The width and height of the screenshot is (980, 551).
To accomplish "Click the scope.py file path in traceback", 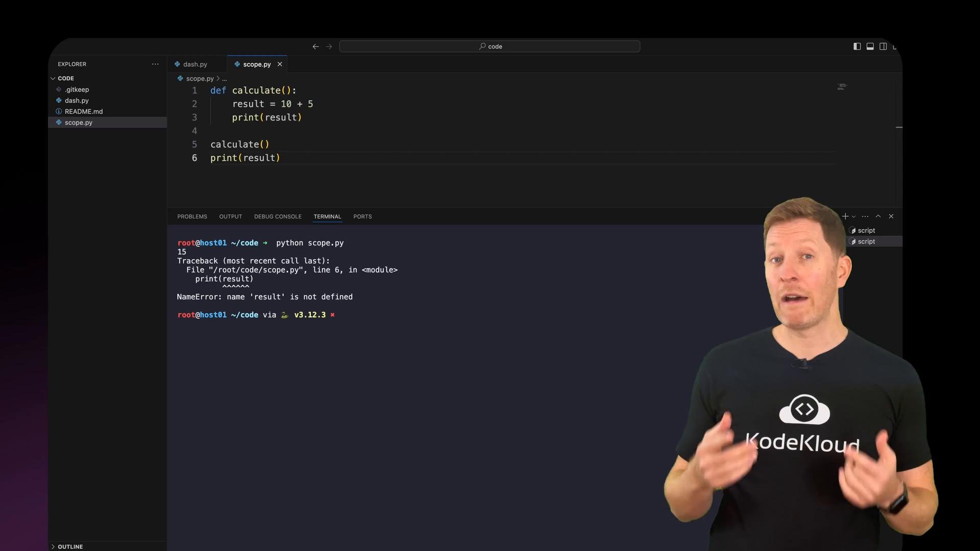I will [x=256, y=270].
